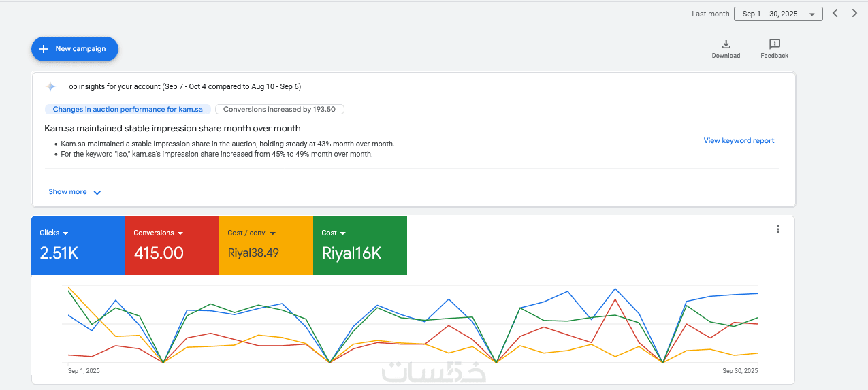Open the three-dot chart options menu
This screenshot has width=868, height=390.
778,229
